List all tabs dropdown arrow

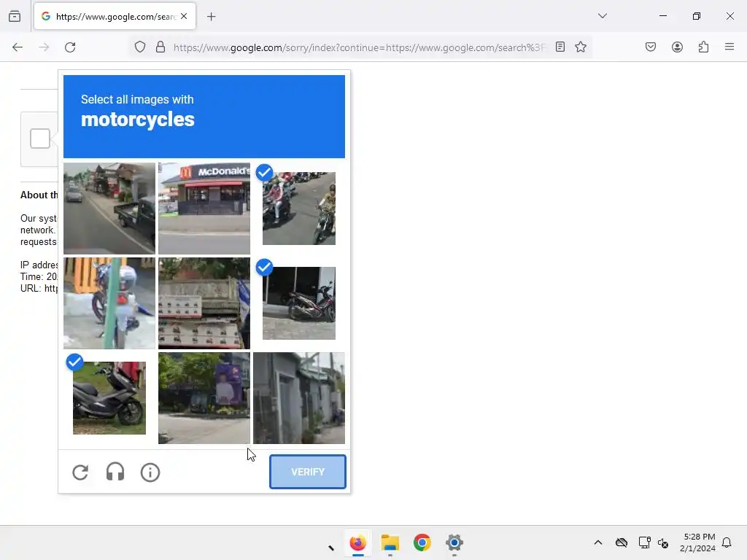pos(602,16)
